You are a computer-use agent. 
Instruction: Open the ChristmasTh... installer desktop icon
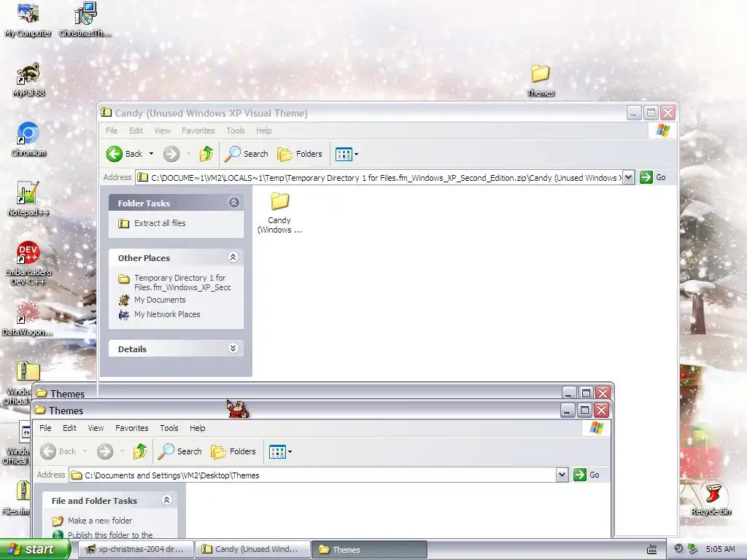(x=85, y=19)
